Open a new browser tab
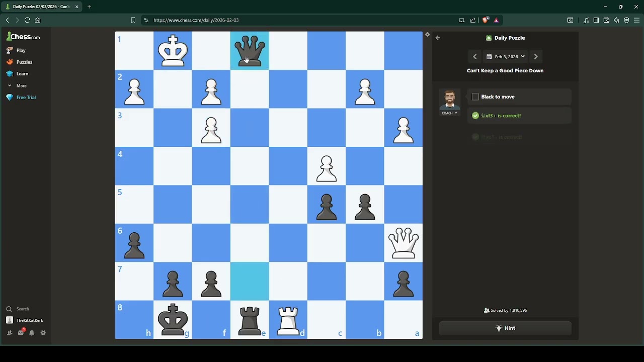The height and width of the screenshot is (362, 644). 89,7
